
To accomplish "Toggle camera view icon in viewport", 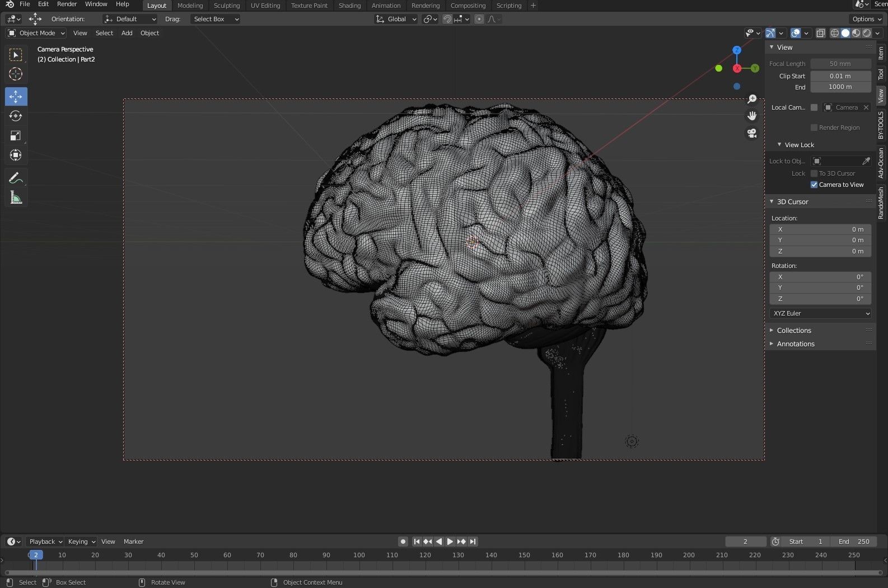I will click(752, 133).
